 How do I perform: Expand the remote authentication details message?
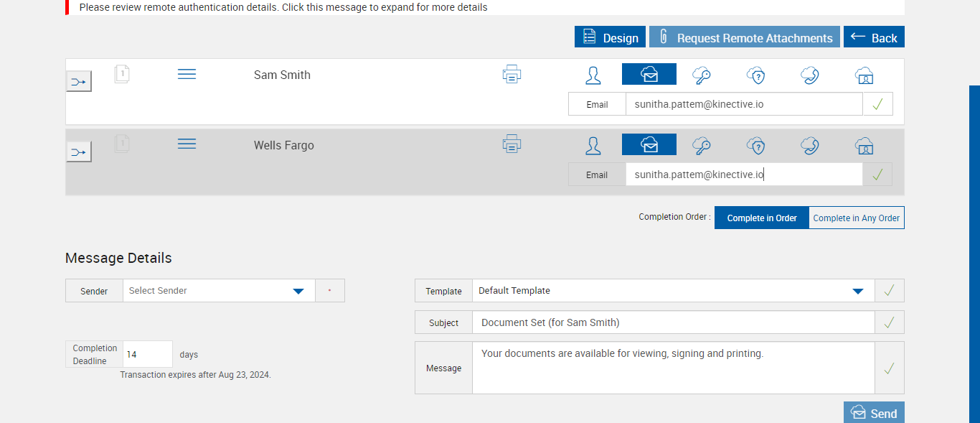[283, 7]
